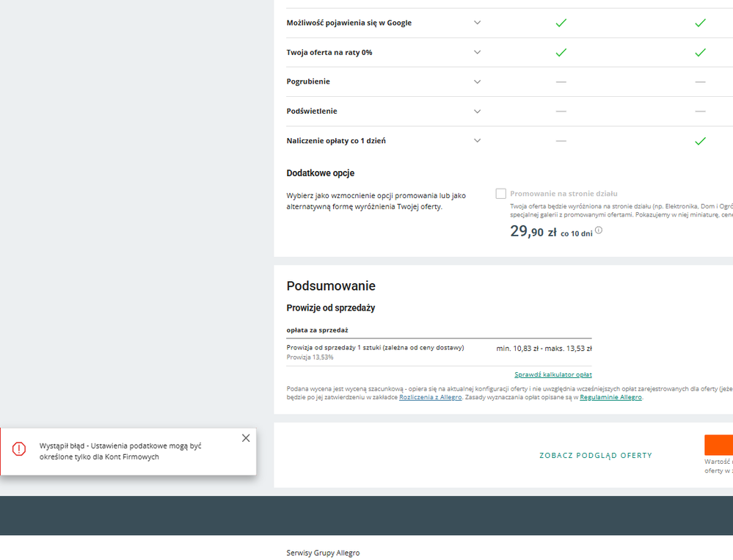Open the Regulaminie Allegro link

click(x=610, y=397)
